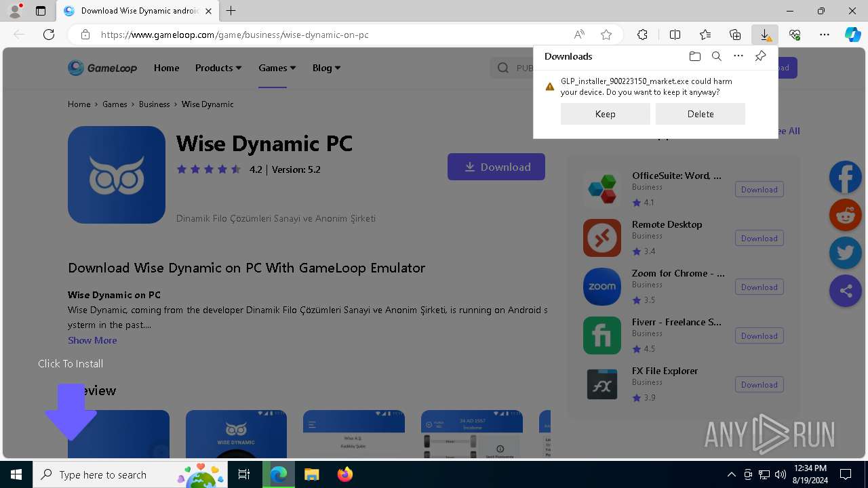Click the Zoom for Chrome app title
This screenshot has width=868, height=488.
tap(678, 273)
